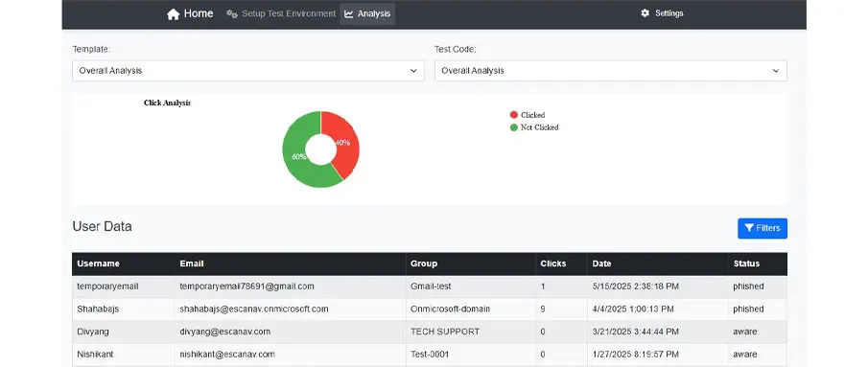Expand Template dropdown via its chevron arrow

tap(413, 71)
